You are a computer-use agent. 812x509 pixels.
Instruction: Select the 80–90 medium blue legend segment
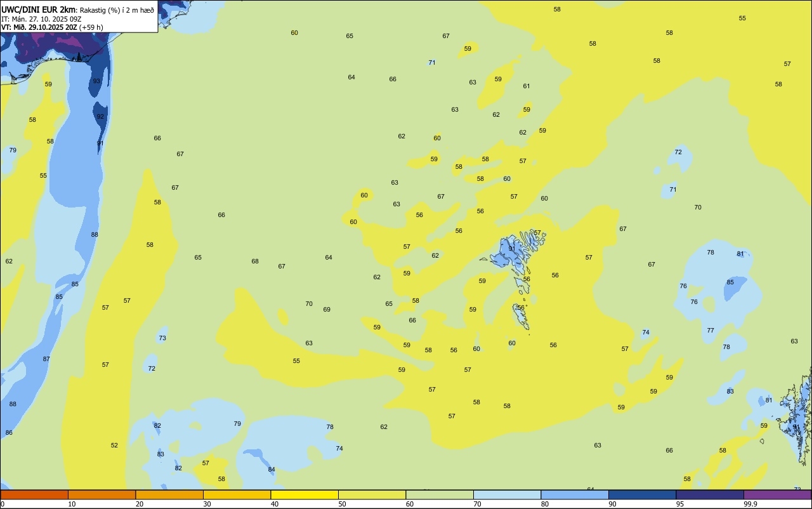pyautogui.click(x=575, y=494)
